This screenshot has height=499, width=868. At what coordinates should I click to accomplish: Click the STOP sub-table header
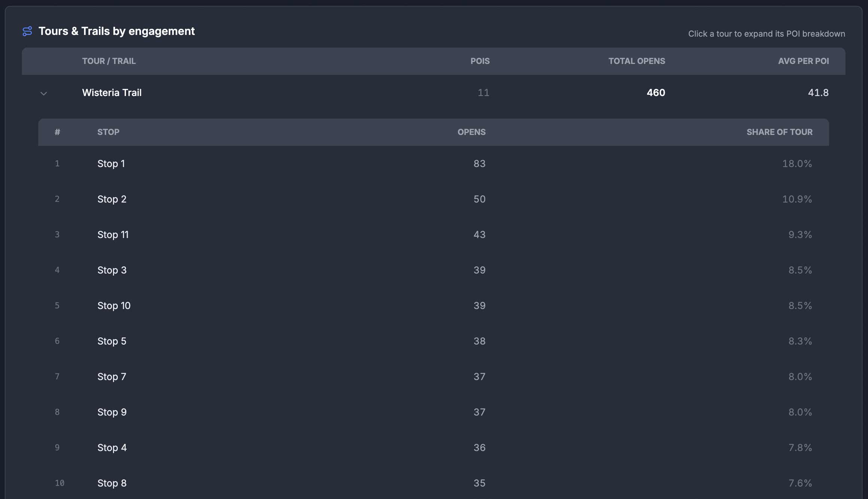tap(108, 132)
